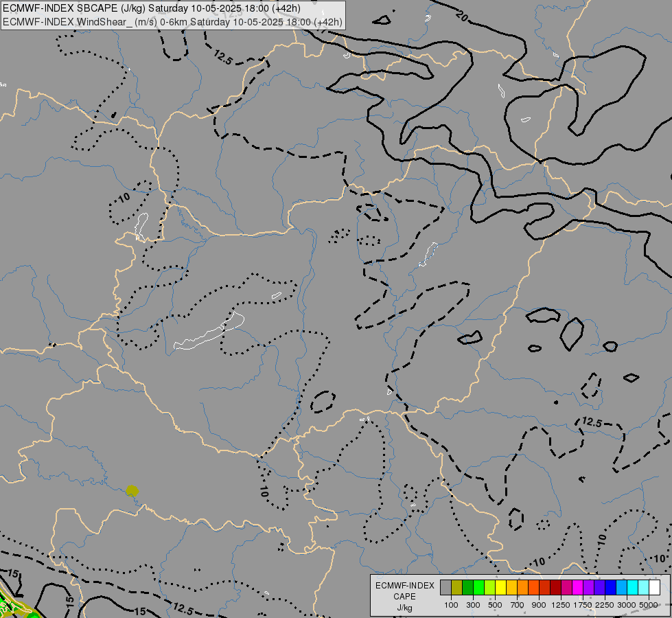Click the ECMWF-INDEX text in legend box
672x618 pixels.
coord(404,586)
